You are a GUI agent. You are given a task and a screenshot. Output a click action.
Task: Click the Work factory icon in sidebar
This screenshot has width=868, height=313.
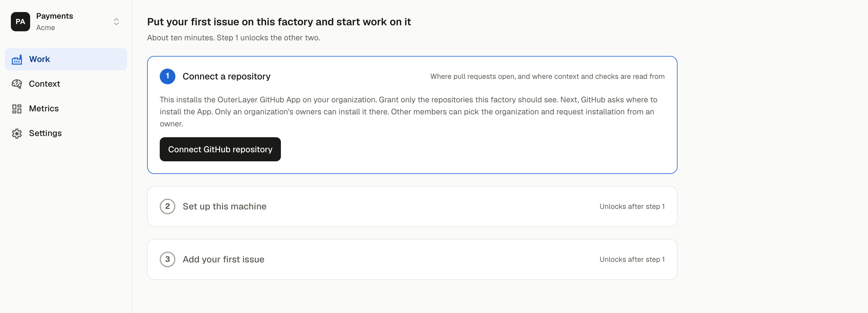point(17,60)
